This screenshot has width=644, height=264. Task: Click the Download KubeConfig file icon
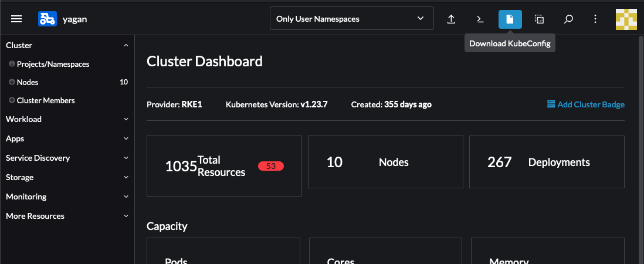coord(510,19)
